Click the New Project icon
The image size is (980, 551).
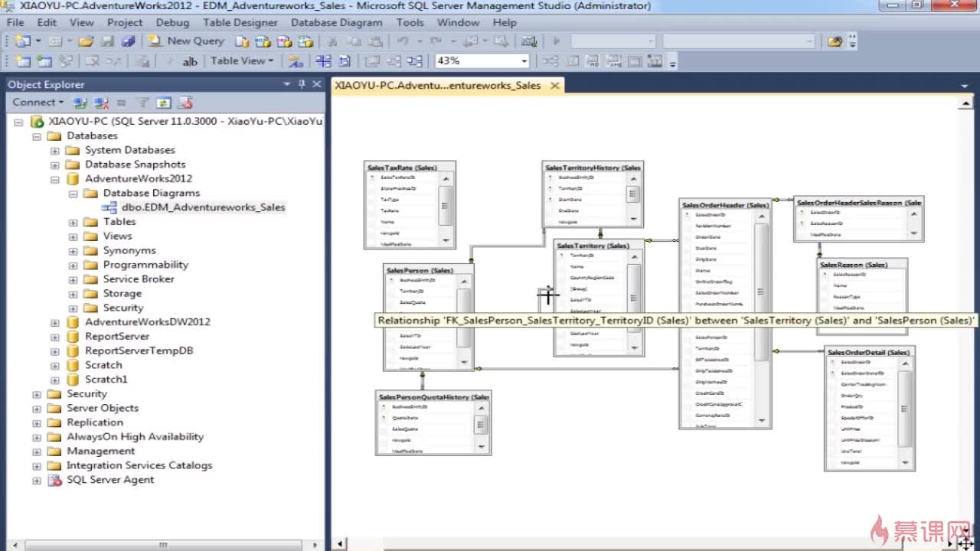point(22,41)
